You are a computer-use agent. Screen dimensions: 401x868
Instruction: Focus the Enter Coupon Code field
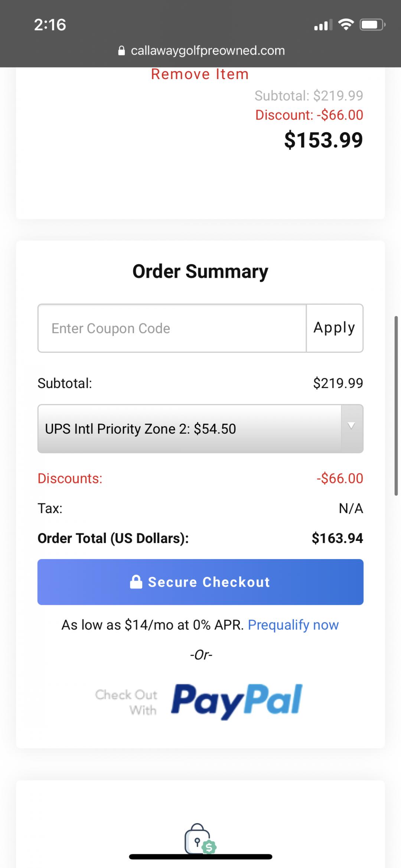[x=172, y=328]
